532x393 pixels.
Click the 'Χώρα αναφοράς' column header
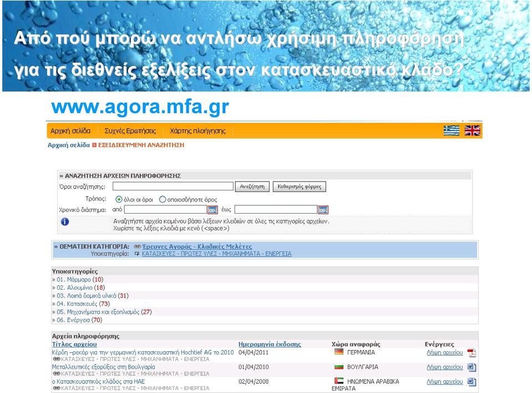(356, 344)
